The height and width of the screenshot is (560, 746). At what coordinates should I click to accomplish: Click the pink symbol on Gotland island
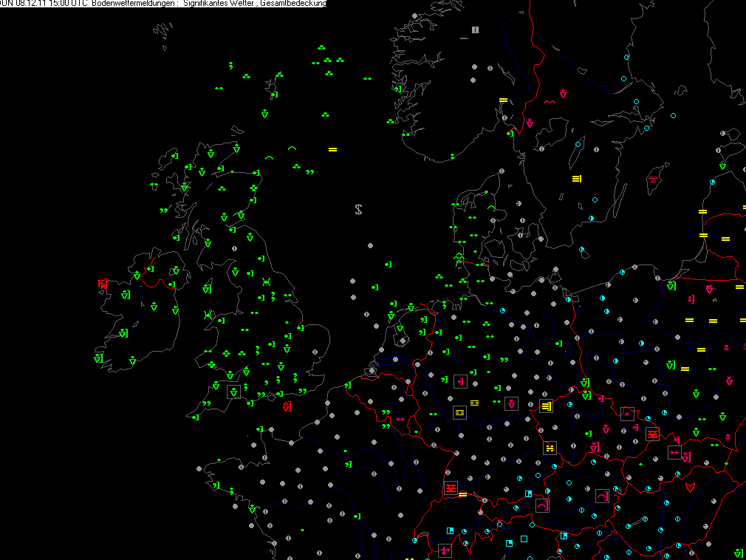pyautogui.click(x=653, y=180)
